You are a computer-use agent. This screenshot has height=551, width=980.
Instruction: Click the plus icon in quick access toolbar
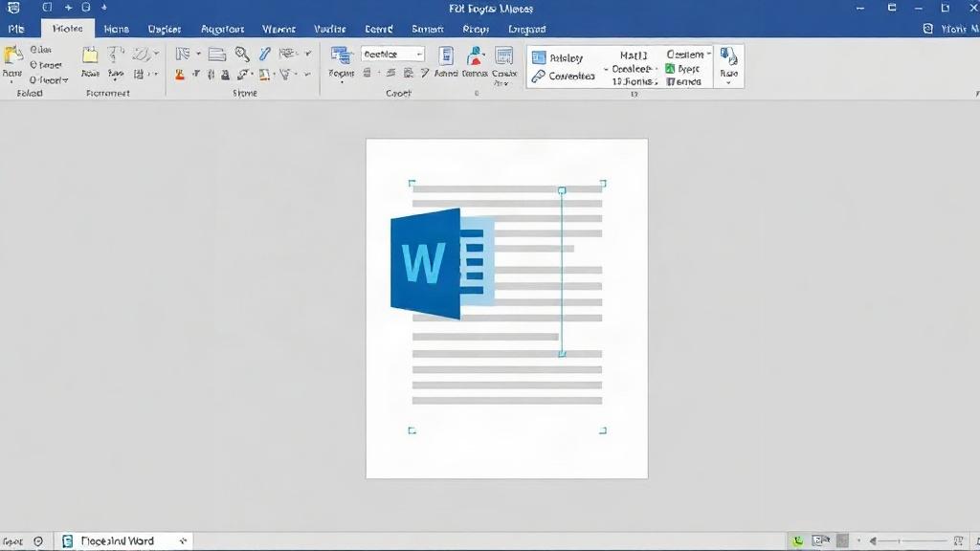[68, 8]
